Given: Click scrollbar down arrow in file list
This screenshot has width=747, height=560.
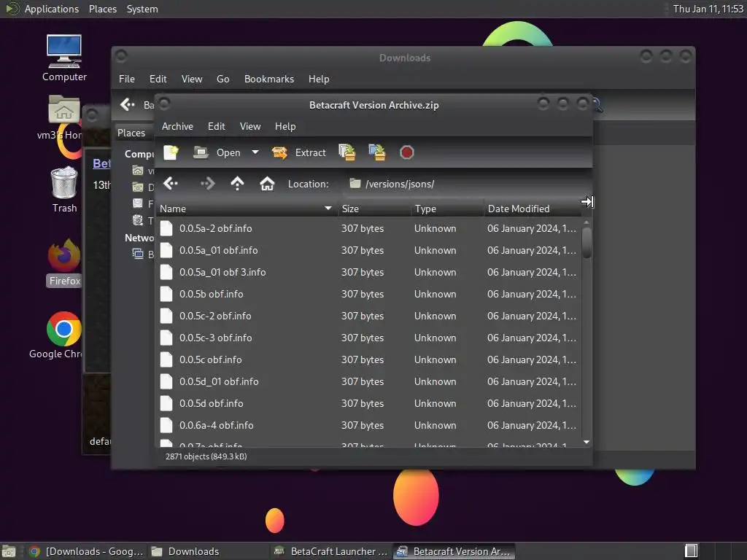Looking at the screenshot, I should click(587, 443).
